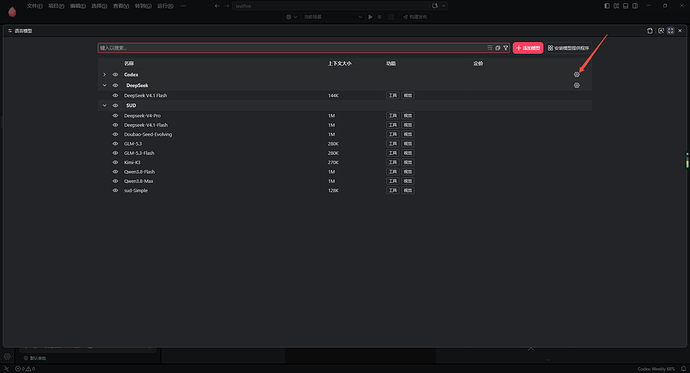This screenshot has height=373, width=690.
Task: Click 视觉 tag on the sud-Simple row
Action: [x=408, y=190]
